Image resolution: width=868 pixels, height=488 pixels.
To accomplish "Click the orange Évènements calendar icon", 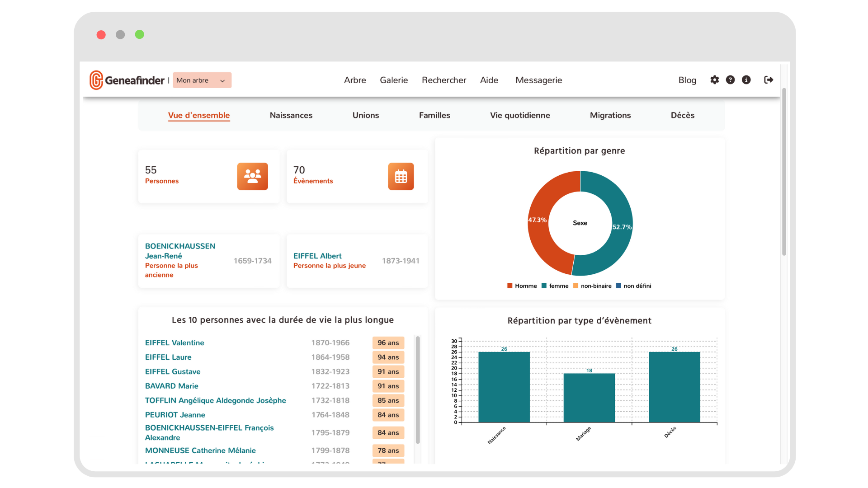I will (401, 176).
